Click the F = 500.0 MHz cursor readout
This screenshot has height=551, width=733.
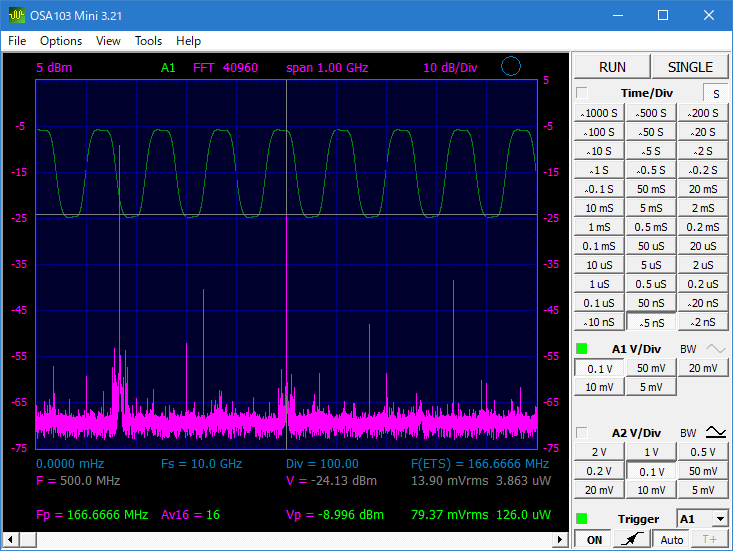click(x=78, y=480)
